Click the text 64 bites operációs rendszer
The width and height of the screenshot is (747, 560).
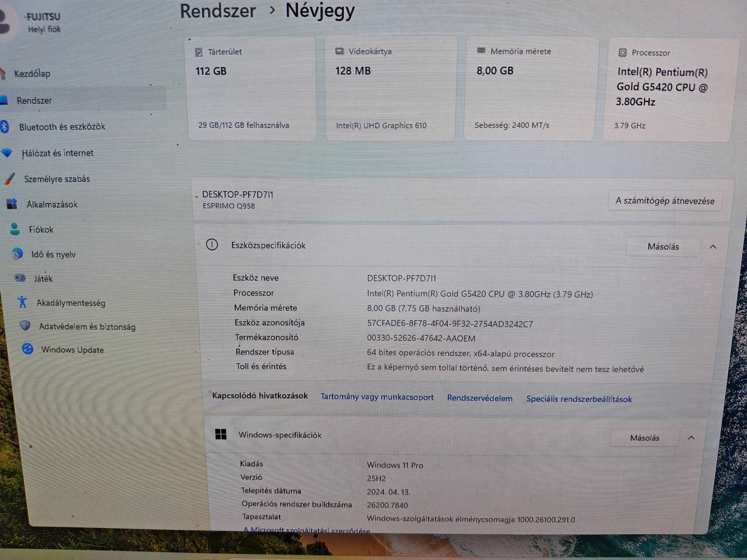pos(418,353)
